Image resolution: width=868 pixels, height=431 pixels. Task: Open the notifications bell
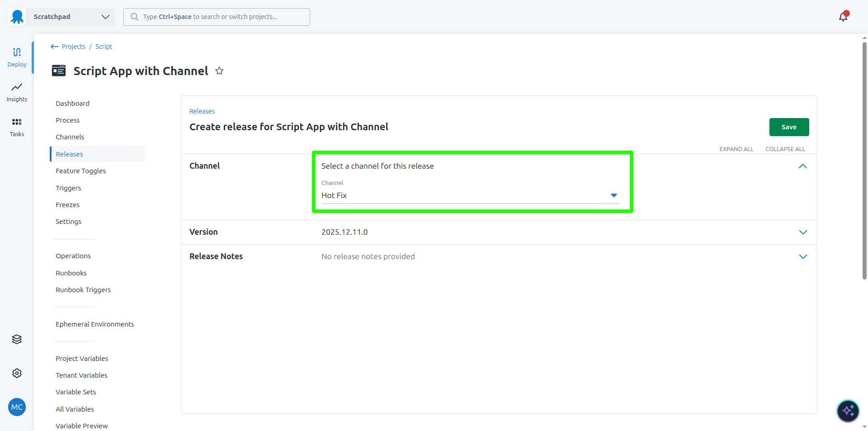tap(843, 17)
